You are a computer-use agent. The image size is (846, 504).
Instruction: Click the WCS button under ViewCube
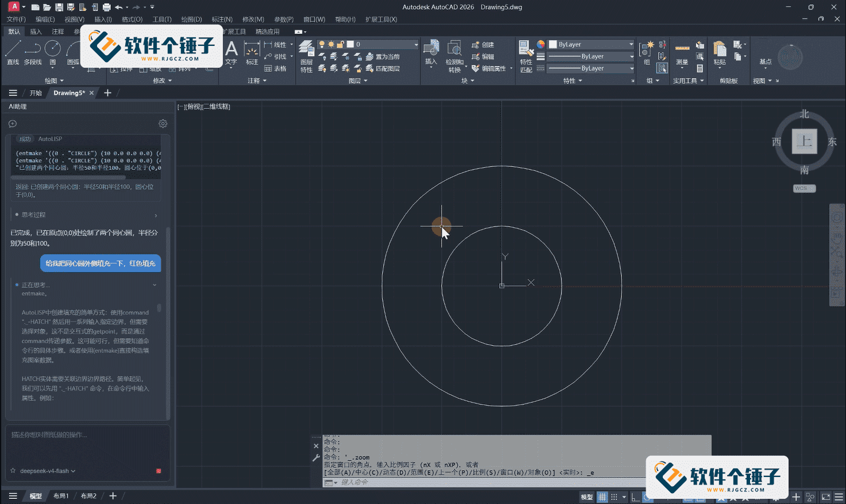point(804,188)
